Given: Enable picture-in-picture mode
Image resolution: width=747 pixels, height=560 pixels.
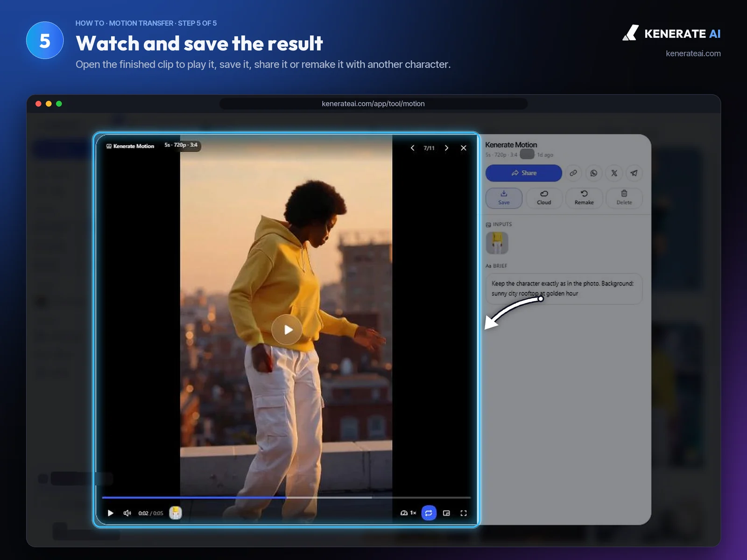Looking at the screenshot, I should (446, 513).
